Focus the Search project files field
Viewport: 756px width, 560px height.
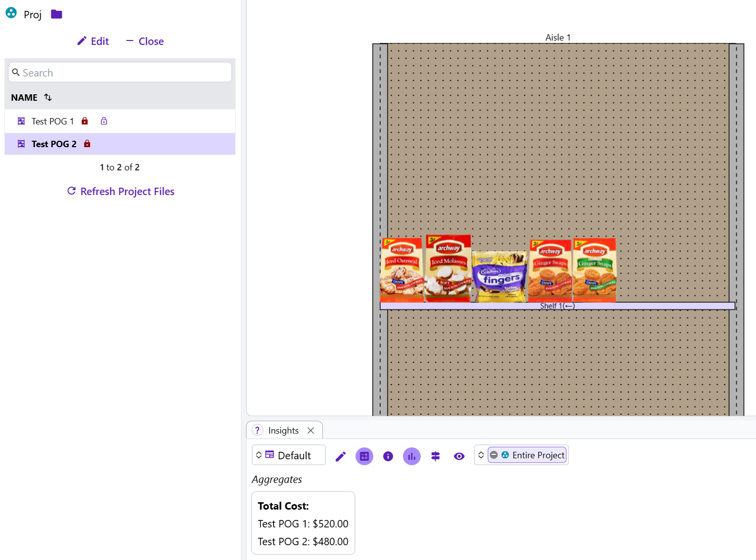click(x=120, y=73)
